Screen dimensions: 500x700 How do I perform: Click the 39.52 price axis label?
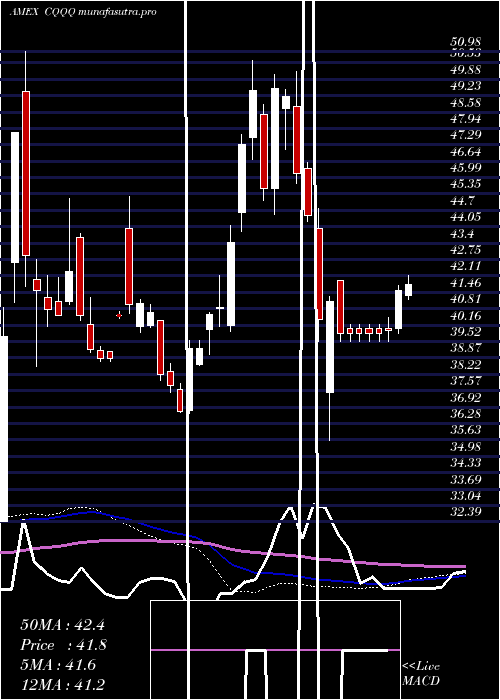click(466, 332)
